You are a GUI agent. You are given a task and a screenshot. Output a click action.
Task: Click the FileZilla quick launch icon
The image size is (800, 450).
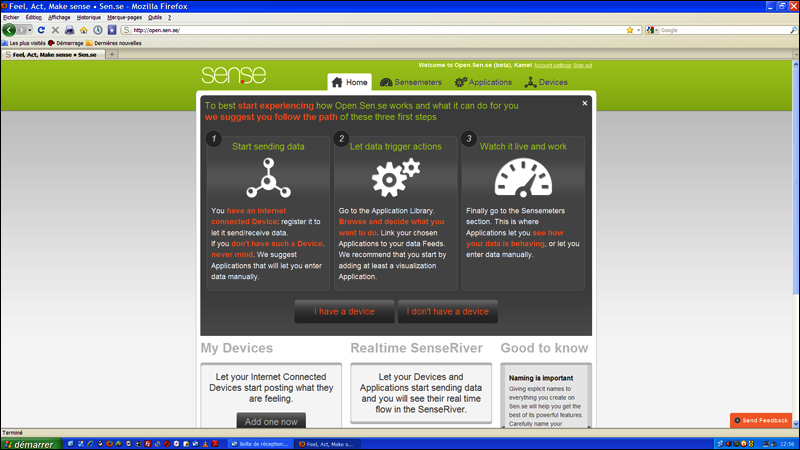[x=148, y=444]
